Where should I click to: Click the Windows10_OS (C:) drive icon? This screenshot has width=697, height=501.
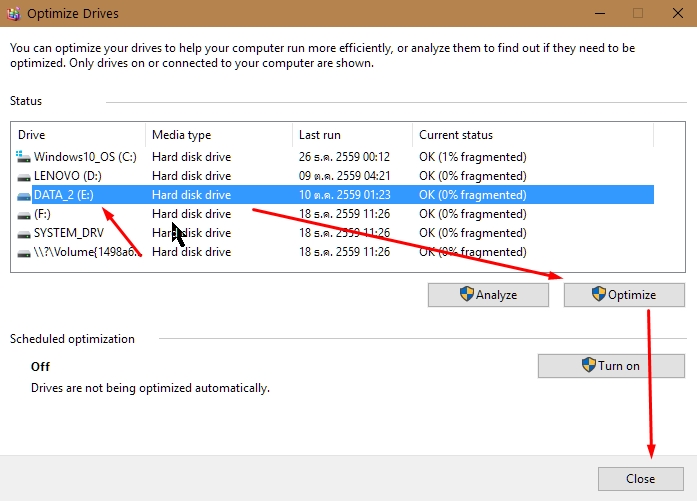pos(23,156)
